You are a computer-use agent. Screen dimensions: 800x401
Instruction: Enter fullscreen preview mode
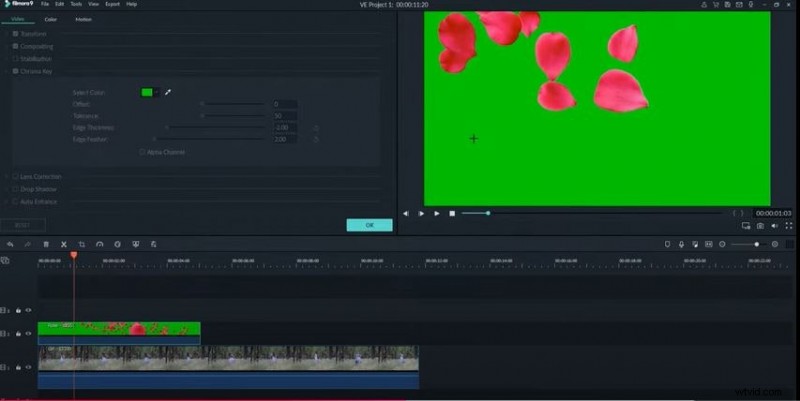point(789,225)
